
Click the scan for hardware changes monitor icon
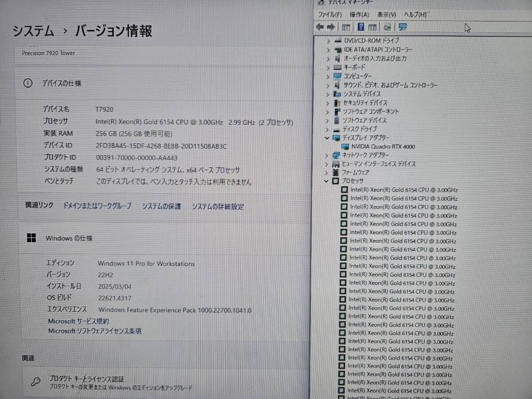(403, 27)
